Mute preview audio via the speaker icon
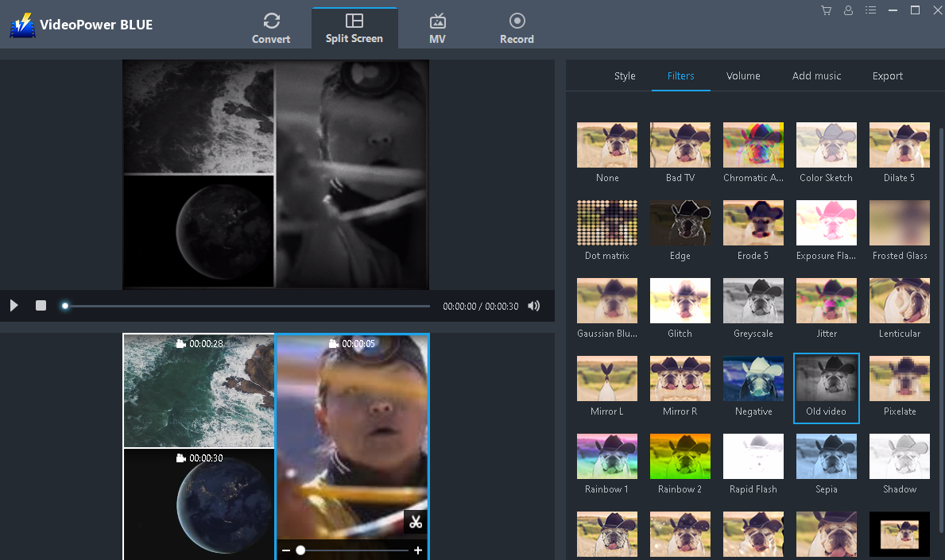The image size is (945, 560). [533, 305]
